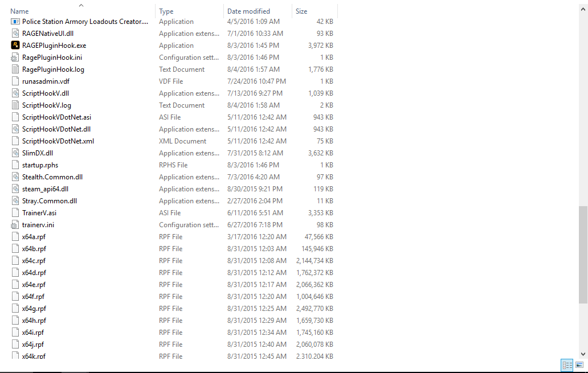
Task: Click the XML Document type cell
Action: click(183, 141)
